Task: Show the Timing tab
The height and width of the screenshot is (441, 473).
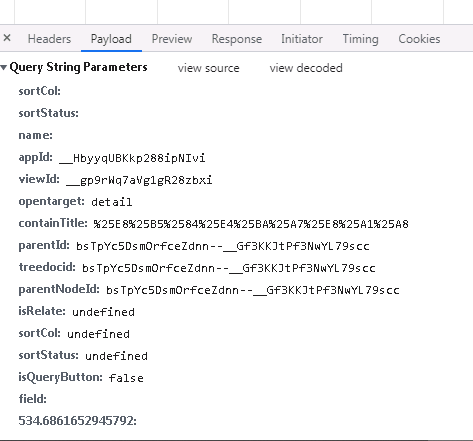Action: coord(361,39)
